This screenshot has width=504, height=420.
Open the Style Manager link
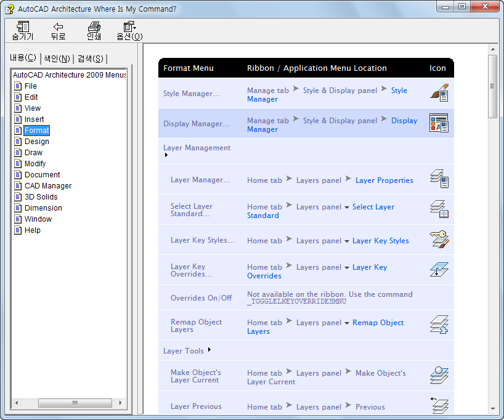point(399,91)
